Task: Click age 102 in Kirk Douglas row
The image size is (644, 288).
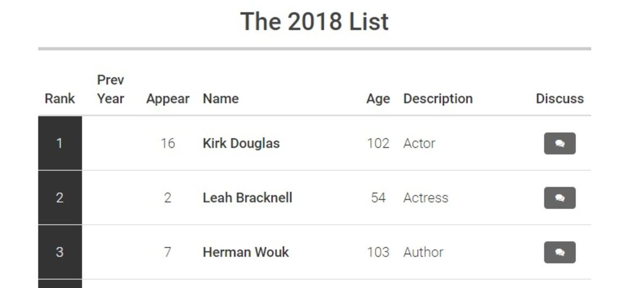Action: (x=378, y=143)
